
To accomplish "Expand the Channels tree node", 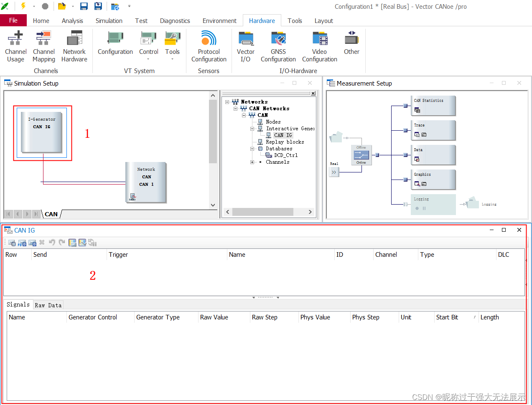I will [x=252, y=162].
